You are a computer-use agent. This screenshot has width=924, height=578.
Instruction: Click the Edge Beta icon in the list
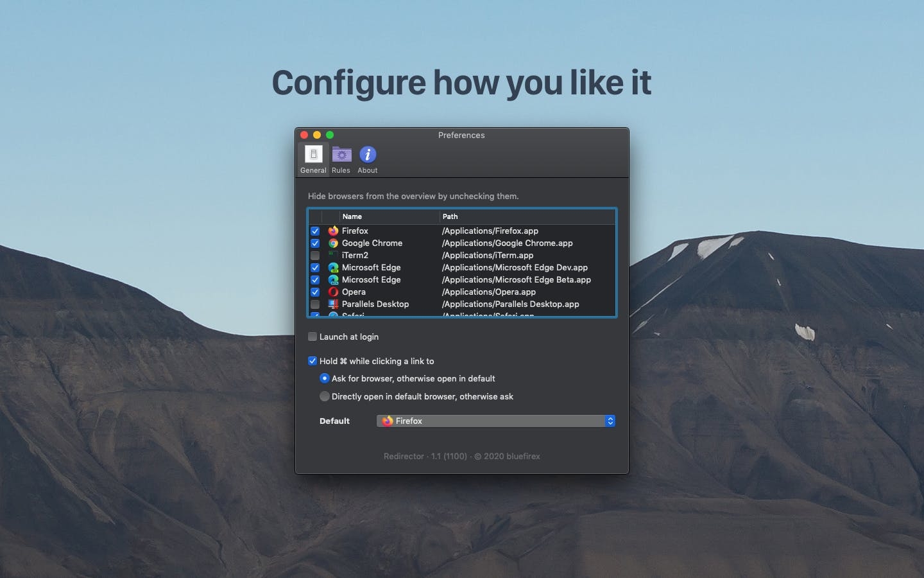pyautogui.click(x=334, y=279)
